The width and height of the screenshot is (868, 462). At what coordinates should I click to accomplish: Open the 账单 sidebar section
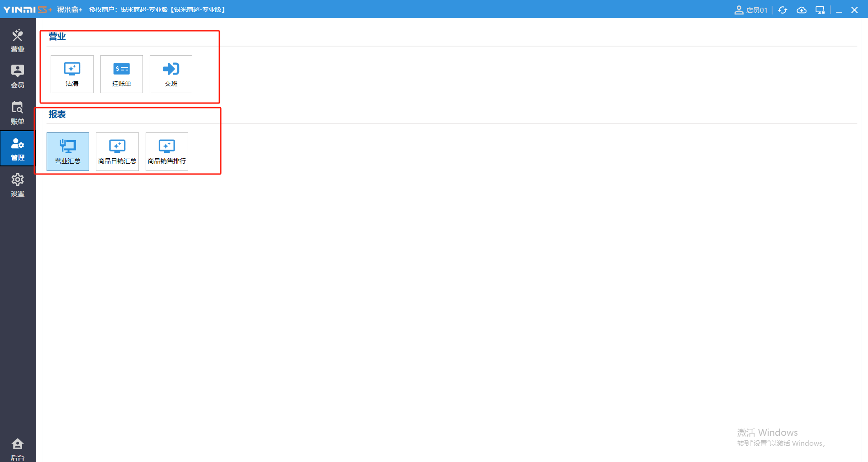click(x=18, y=113)
